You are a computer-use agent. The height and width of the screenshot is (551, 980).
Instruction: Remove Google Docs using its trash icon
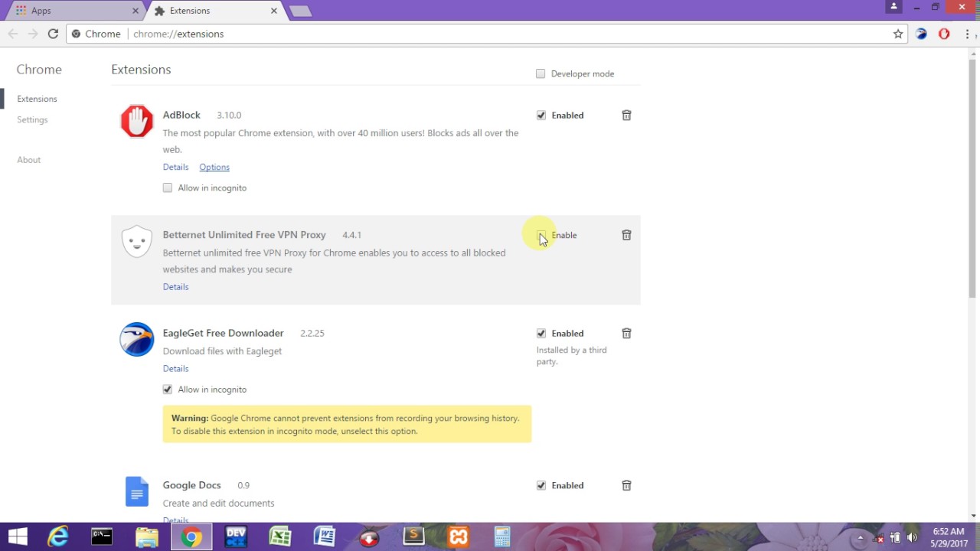pos(626,485)
